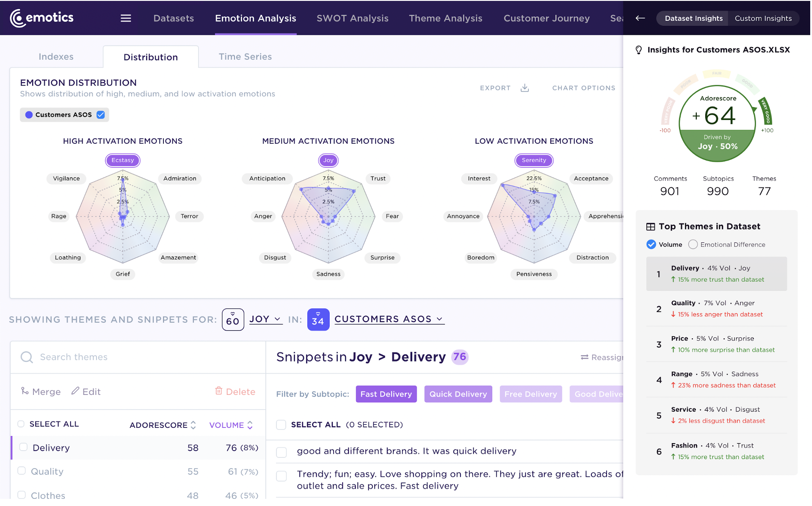Click the lightbulb insights icon

(639, 50)
